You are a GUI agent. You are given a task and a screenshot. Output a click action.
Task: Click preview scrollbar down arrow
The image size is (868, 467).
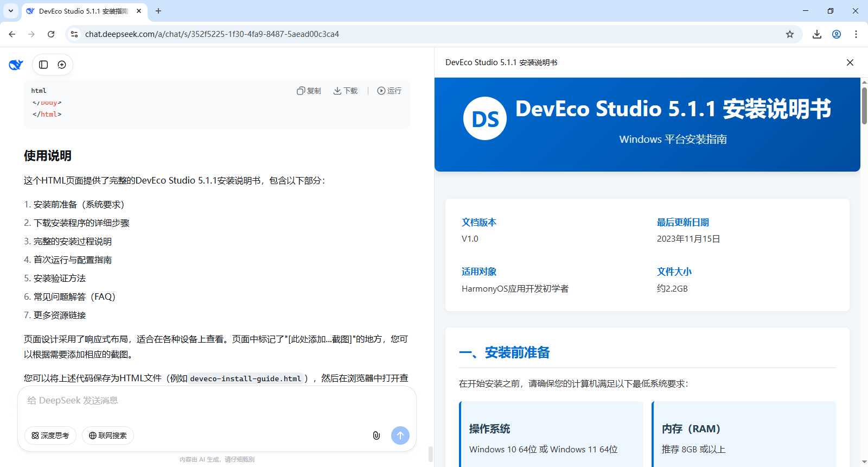(x=864, y=462)
